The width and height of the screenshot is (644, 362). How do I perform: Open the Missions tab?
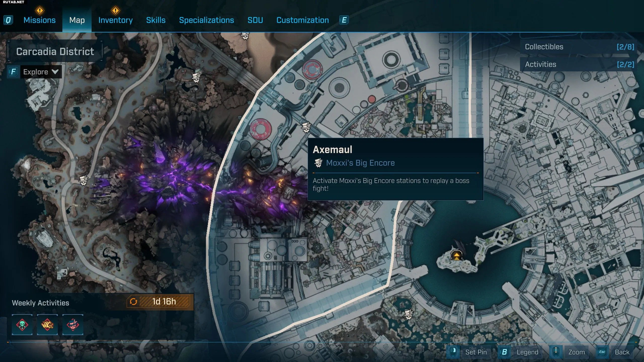(x=39, y=20)
